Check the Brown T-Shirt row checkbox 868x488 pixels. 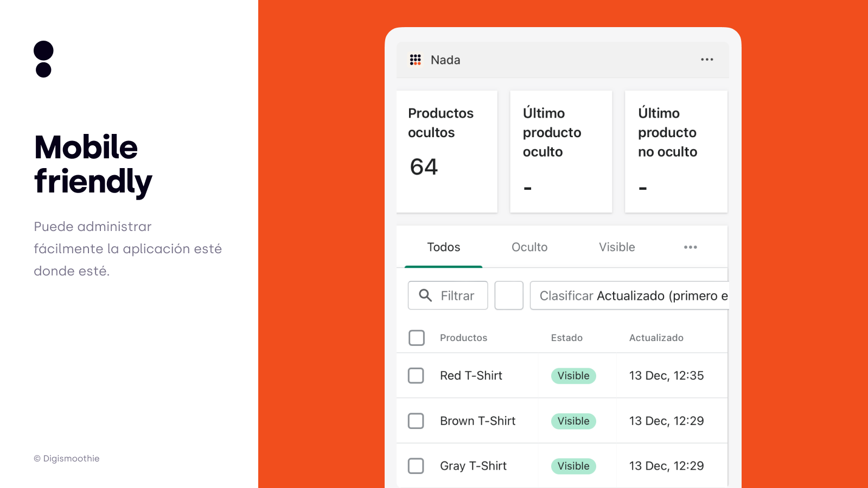pos(416,421)
